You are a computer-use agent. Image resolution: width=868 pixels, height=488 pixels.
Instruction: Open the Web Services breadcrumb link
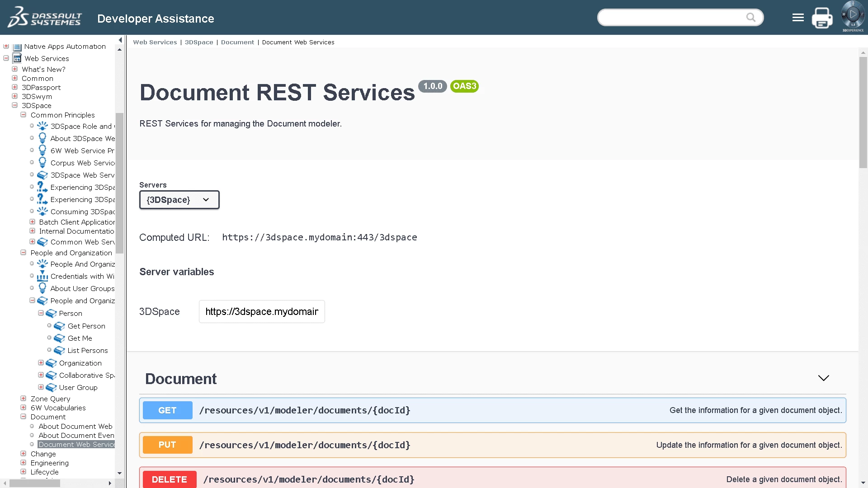155,42
